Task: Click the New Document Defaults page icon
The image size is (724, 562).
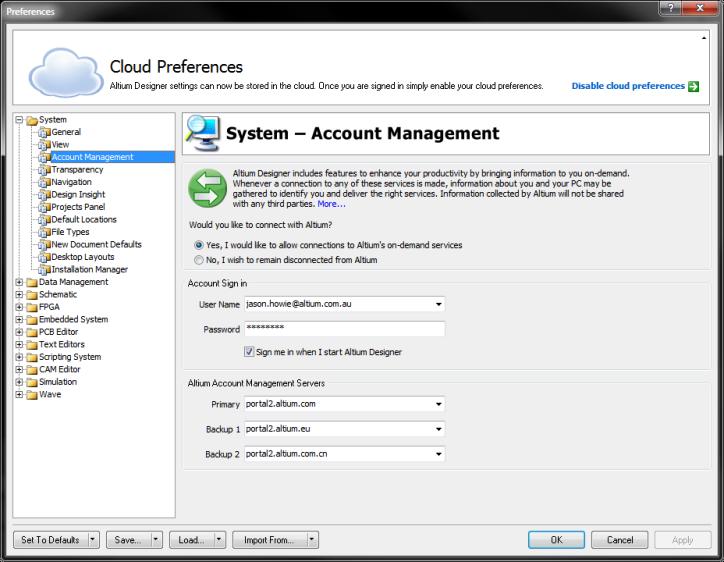Action: (44, 245)
